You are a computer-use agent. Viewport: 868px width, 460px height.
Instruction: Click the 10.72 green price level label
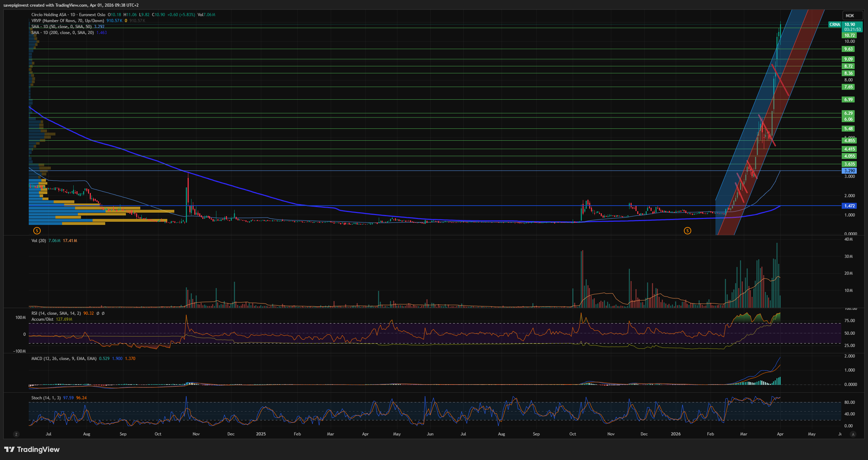(x=849, y=35)
